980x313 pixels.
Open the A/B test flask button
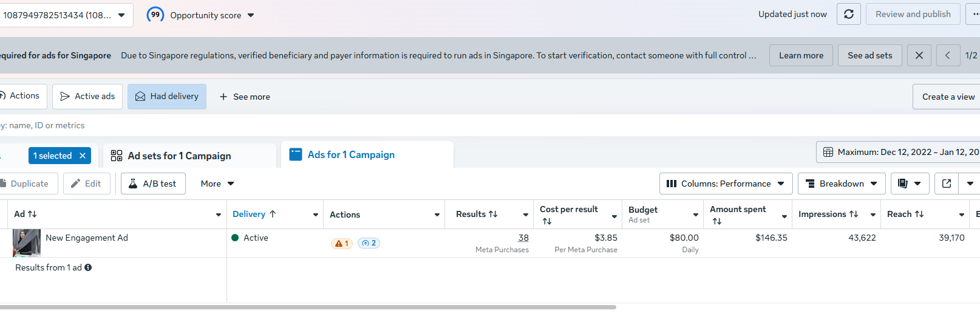(153, 184)
